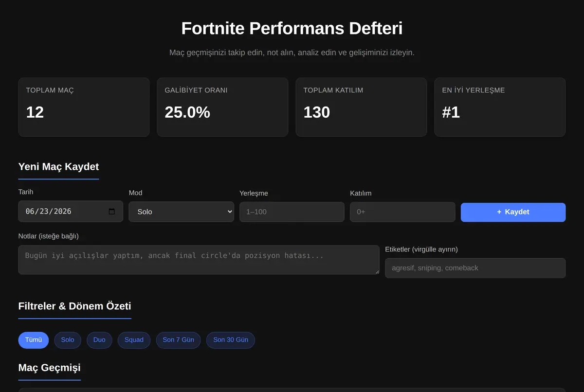584x392 pixels.
Task: Select the Tümü filter chip
Action: 34,340
